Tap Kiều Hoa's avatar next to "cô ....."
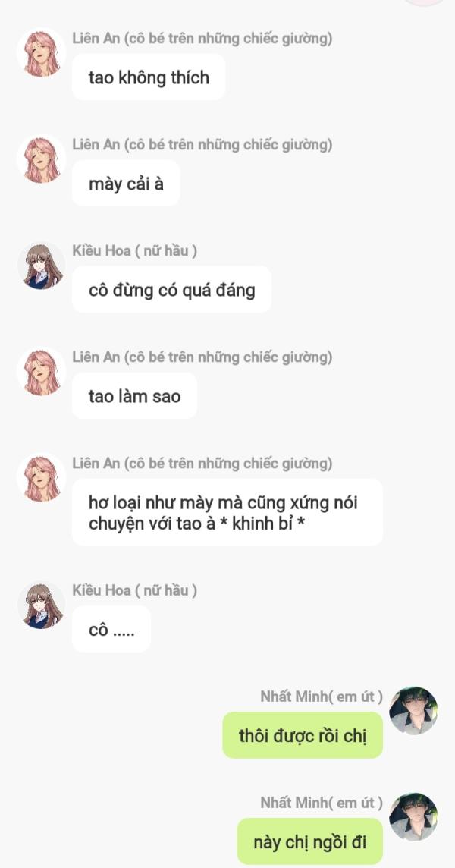Viewport: 455px width, 868px height. pos(41,605)
